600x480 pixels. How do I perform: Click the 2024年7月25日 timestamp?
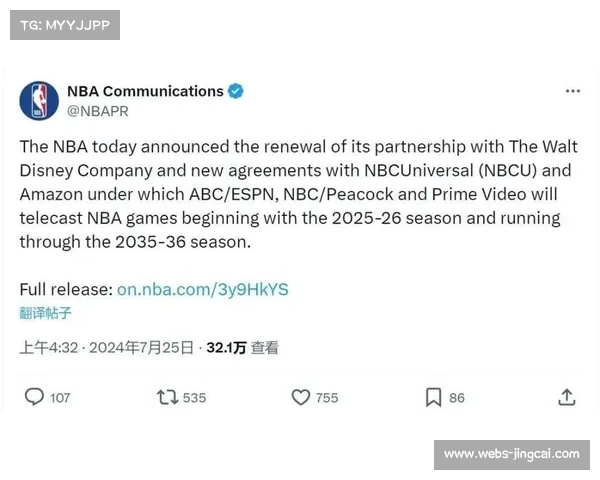coord(141,348)
